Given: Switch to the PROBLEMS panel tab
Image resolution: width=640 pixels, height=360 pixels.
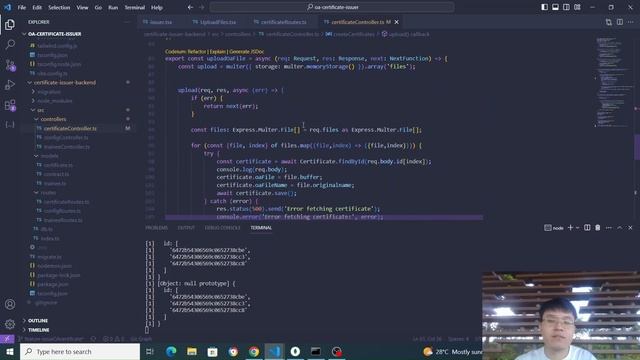Looking at the screenshot, I should tap(156, 228).
